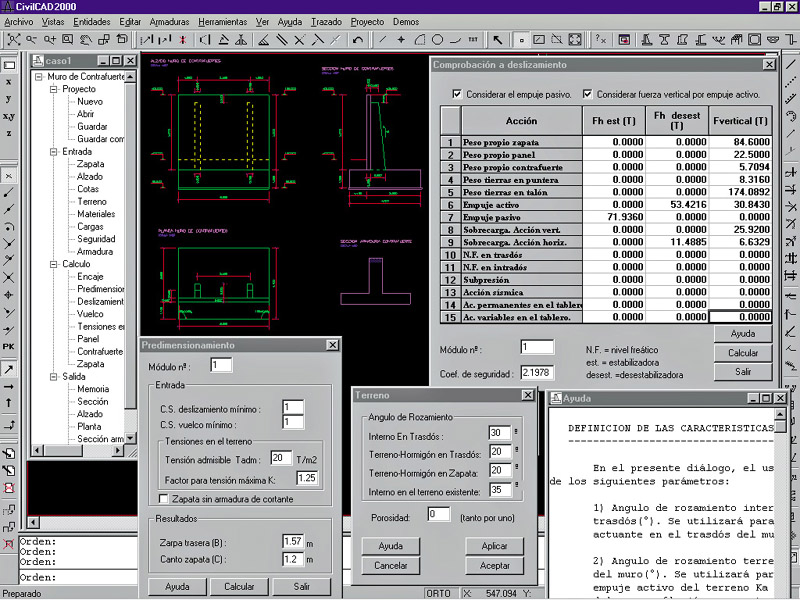
Task: Click Calcular in the Predimensionamiento dialog
Action: tap(239, 586)
